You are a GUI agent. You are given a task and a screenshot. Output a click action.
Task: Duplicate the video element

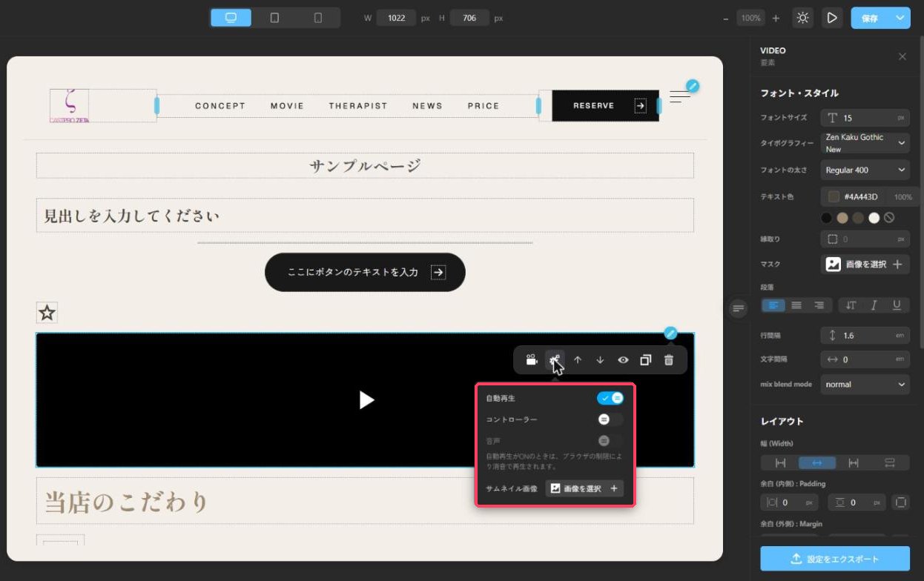click(645, 360)
